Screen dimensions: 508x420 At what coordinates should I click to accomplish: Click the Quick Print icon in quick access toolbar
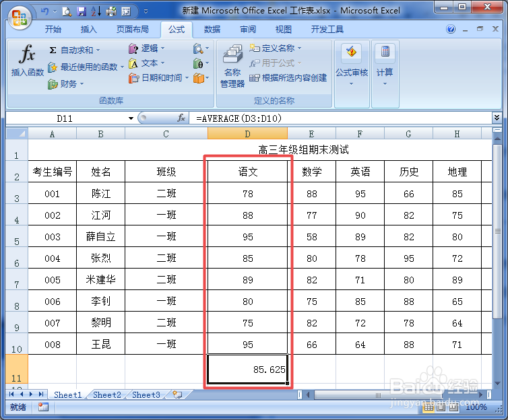[111, 12]
